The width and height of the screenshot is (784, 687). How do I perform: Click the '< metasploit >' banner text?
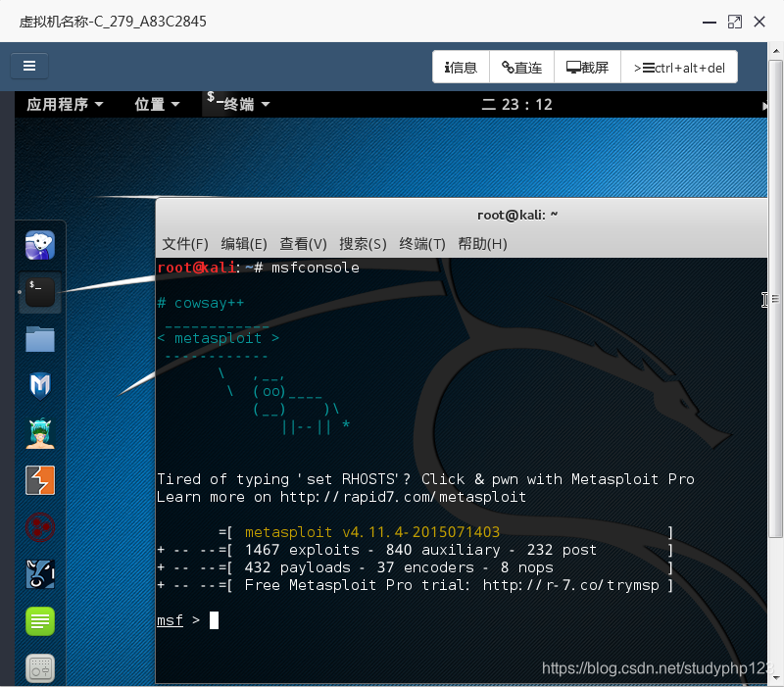218,338
